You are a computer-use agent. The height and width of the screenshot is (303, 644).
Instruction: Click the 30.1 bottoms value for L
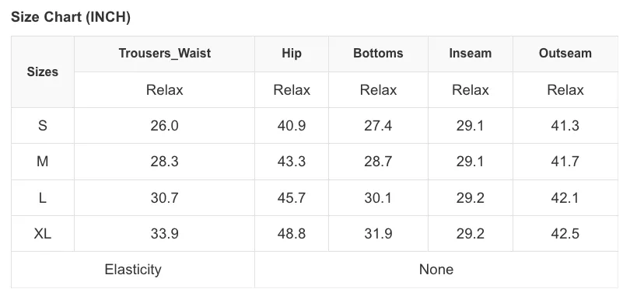pos(378,197)
